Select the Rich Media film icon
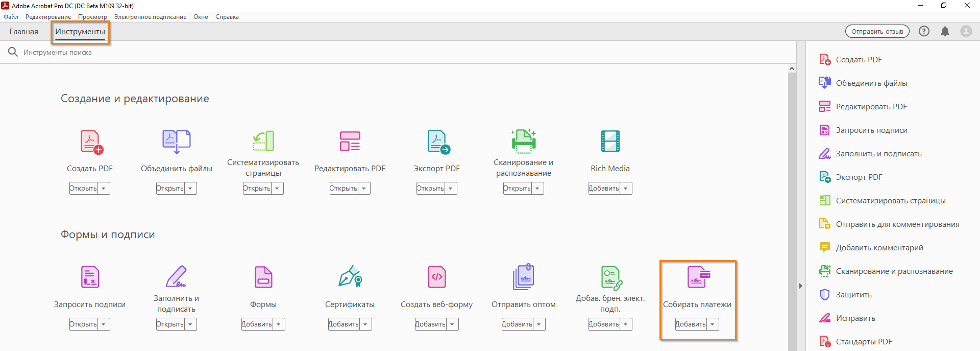 610,142
